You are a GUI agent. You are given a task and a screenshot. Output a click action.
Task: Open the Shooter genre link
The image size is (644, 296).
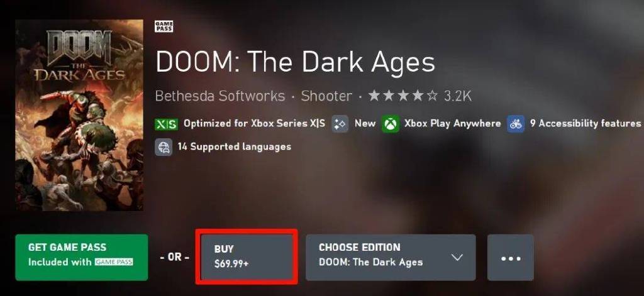[x=326, y=96]
